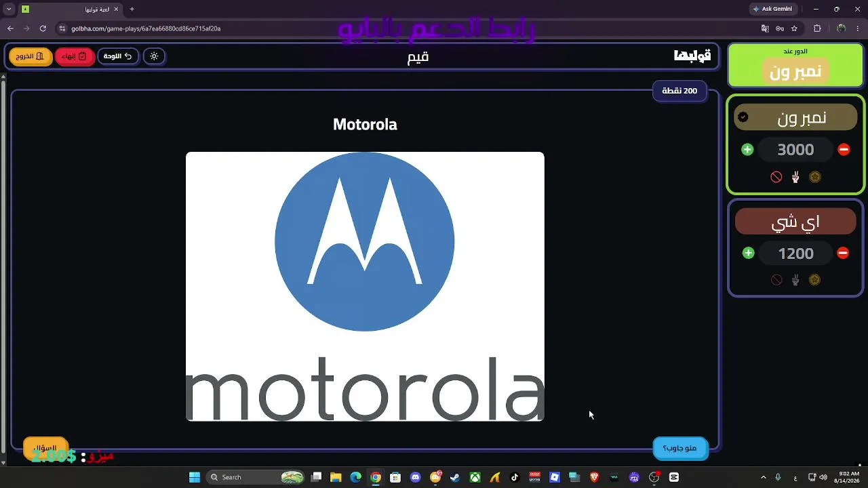Click the red إنهاء end button

(x=75, y=56)
